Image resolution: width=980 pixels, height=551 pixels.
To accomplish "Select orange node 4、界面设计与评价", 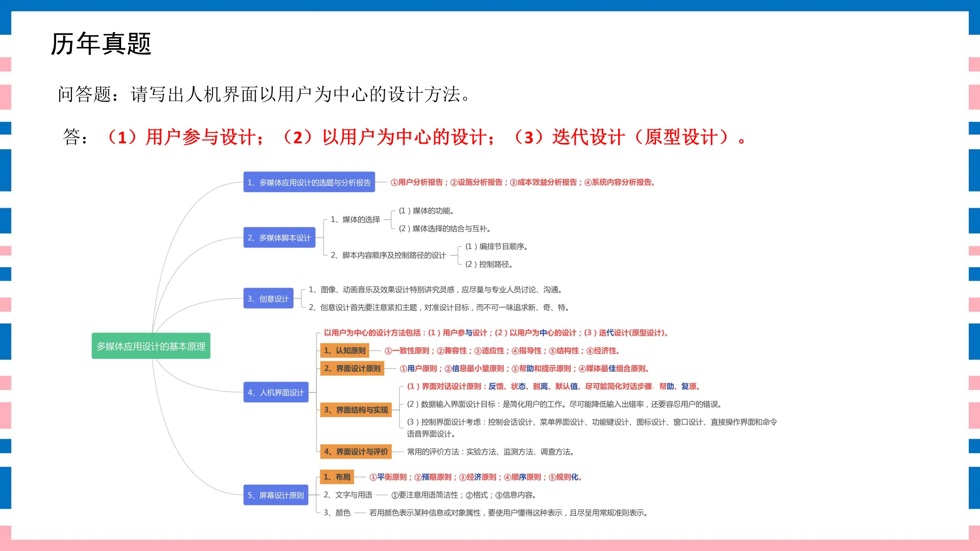I will 356,452.
